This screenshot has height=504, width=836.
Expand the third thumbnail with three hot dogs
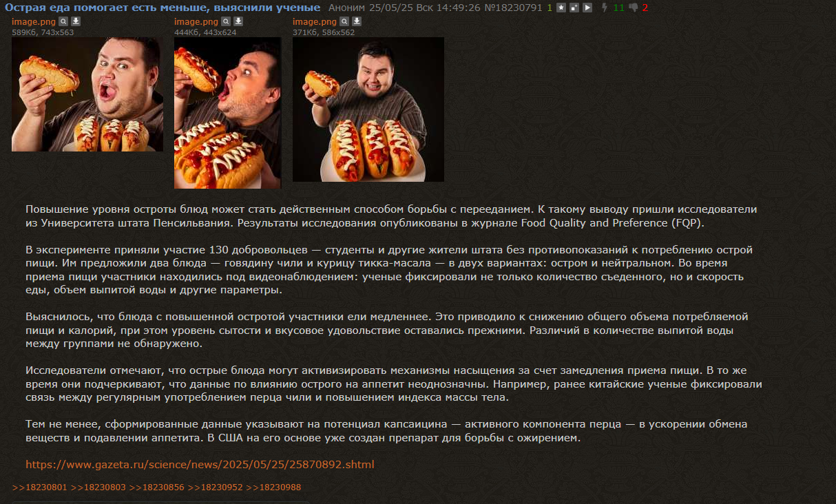point(368,109)
